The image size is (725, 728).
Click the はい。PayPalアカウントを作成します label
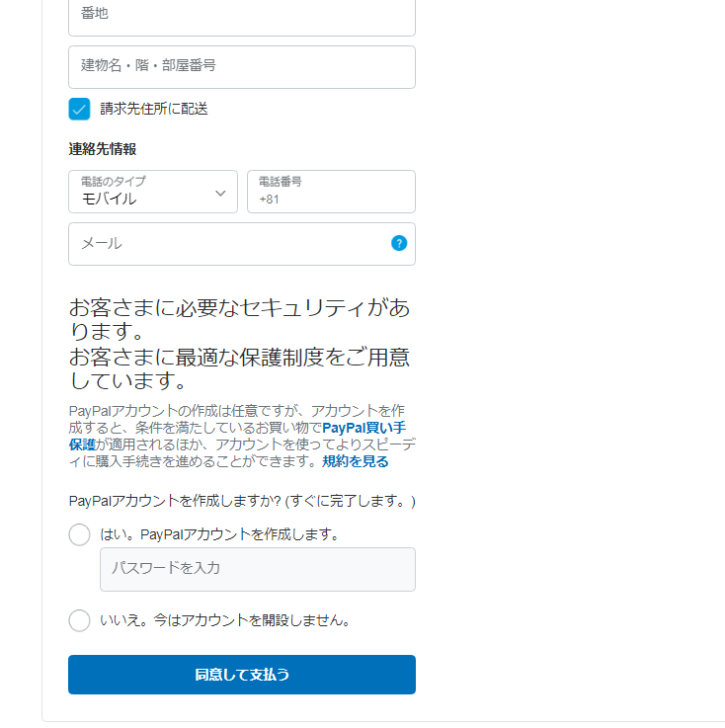pyautogui.click(x=219, y=534)
